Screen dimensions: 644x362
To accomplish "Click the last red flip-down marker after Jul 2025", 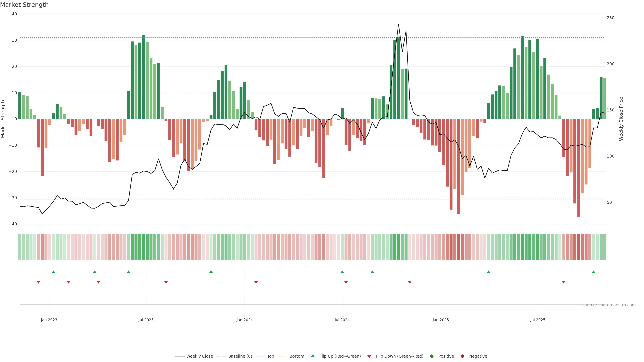I will [563, 282].
